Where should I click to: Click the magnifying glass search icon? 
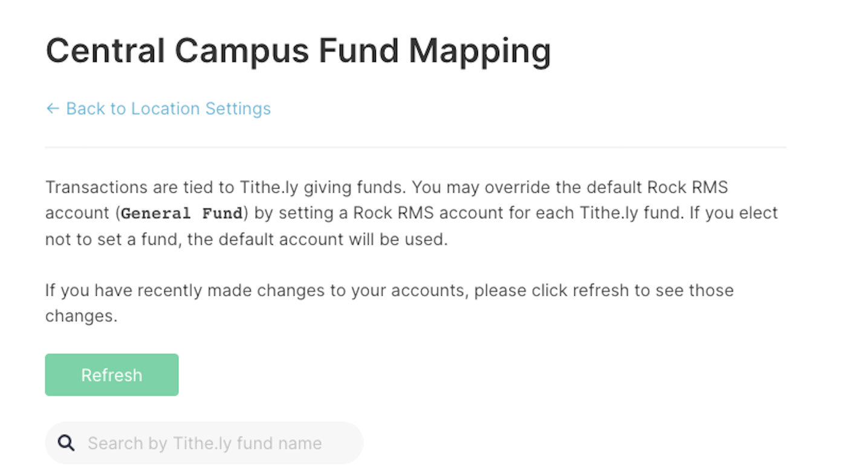click(66, 443)
